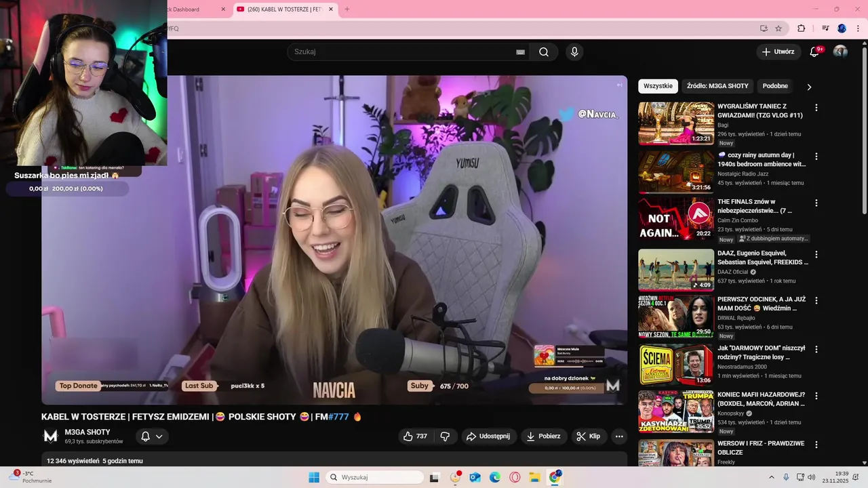Image resolution: width=868 pixels, height=488 pixels.
Task: Open a new browser tab with plus
Action: (x=347, y=9)
